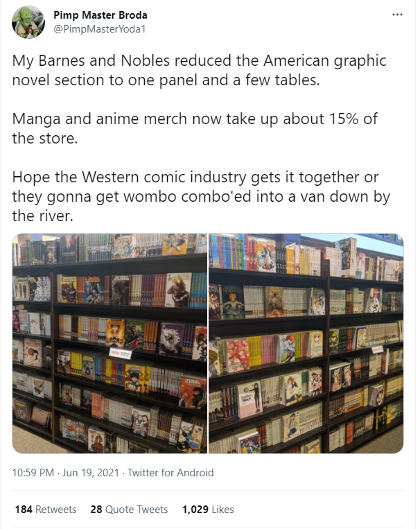Select the paragraph about Western comic industry
This screenshot has width=420, height=529.
201,196
